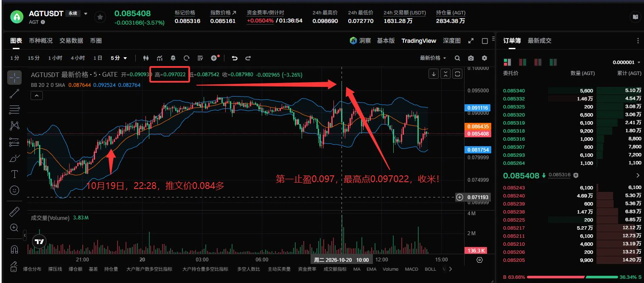
Task: Open the AGTUSDT trading pair dropdown
Action: (85, 13)
